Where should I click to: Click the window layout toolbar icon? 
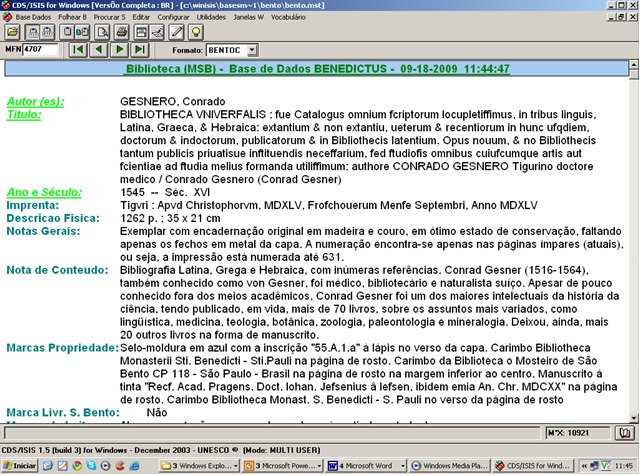(141, 32)
